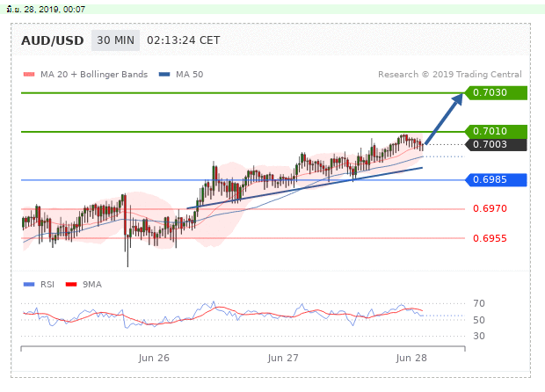Click the date header 28, 2019, 00:07
Image resolution: width=545 pixels, height=392 pixels.
coord(46,10)
